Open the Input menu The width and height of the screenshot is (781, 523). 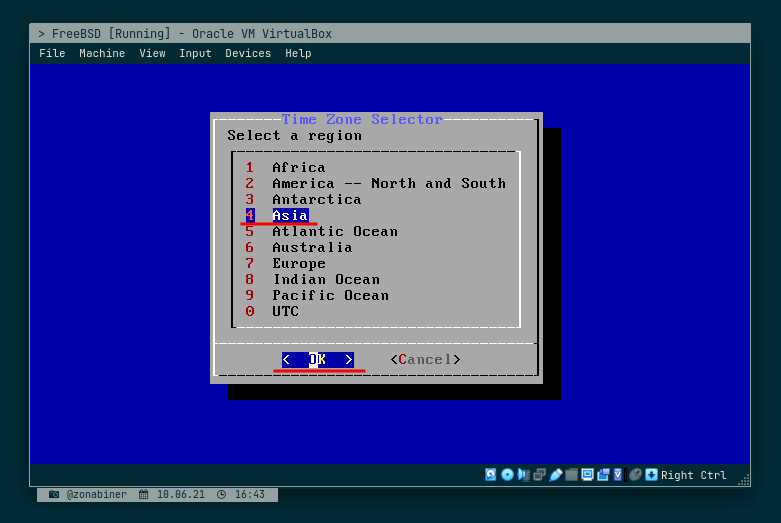(195, 53)
